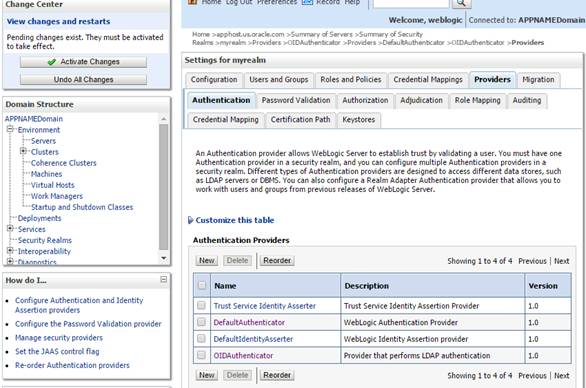The height and width of the screenshot is (388, 586).
Task: Open the Migration tab
Action: coord(538,80)
